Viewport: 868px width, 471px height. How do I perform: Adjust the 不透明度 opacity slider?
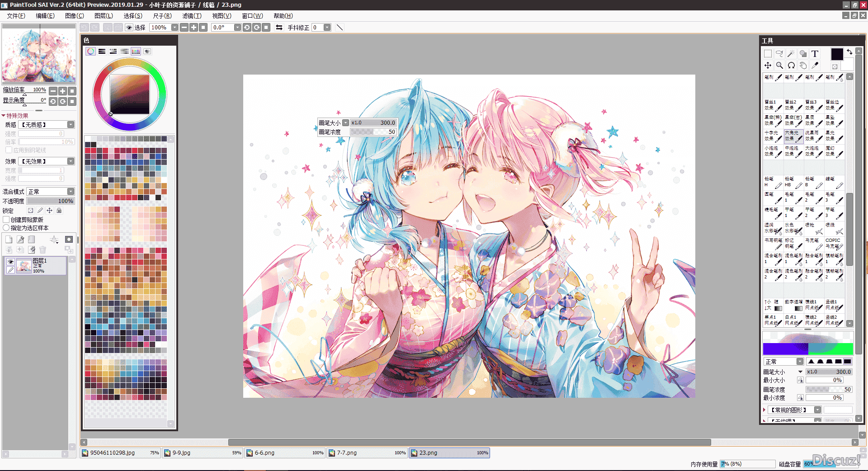tap(51, 201)
